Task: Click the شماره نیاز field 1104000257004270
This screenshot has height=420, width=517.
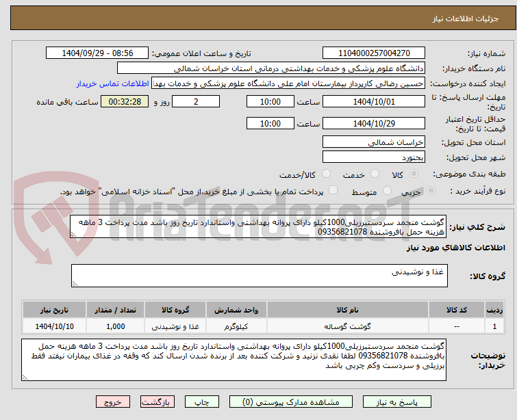Action: 374,53
